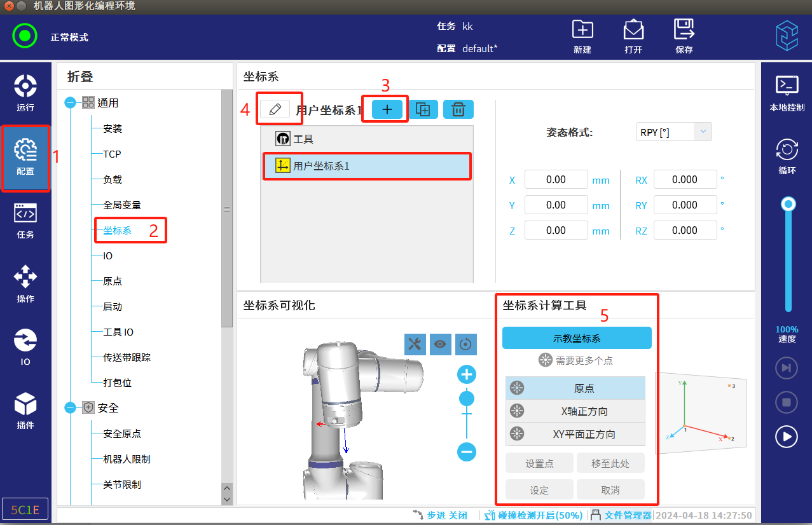Open the 姿态格式 RPY dropdown

(673, 132)
